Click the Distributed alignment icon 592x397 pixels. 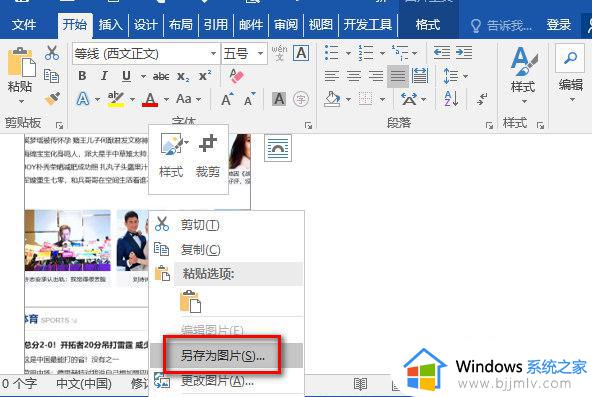pos(420,76)
